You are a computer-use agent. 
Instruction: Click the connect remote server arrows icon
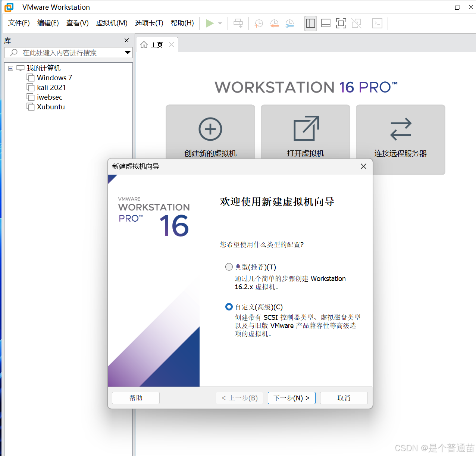tap(401, 129)
